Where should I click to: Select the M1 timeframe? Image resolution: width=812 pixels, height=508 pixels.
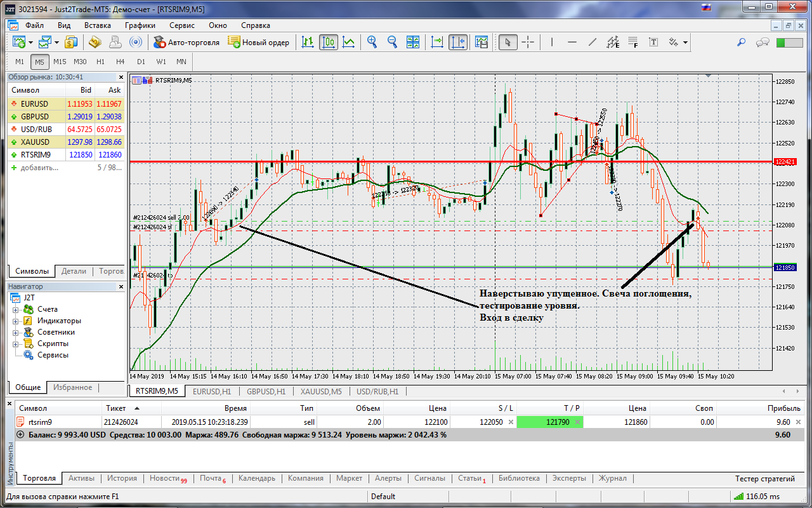(20, 62)
